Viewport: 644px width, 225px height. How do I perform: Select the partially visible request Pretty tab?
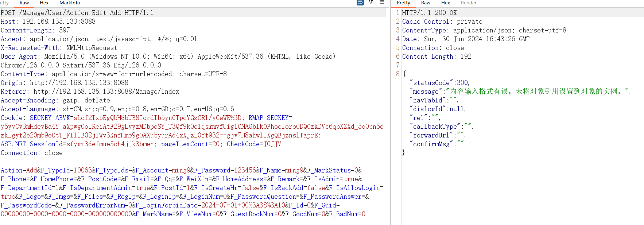tap(4, 3)
